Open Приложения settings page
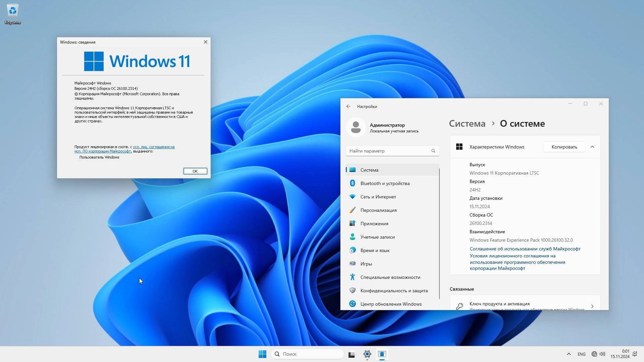 (392, 223)
